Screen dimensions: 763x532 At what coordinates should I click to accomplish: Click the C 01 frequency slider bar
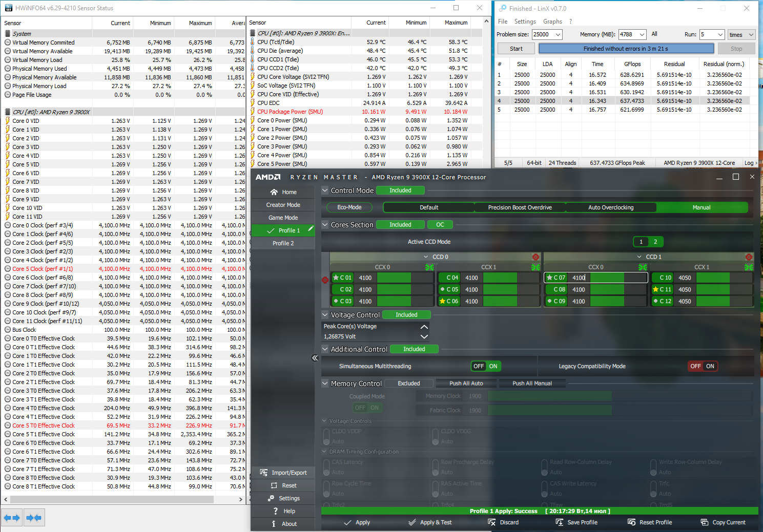[x=405, y=278]
